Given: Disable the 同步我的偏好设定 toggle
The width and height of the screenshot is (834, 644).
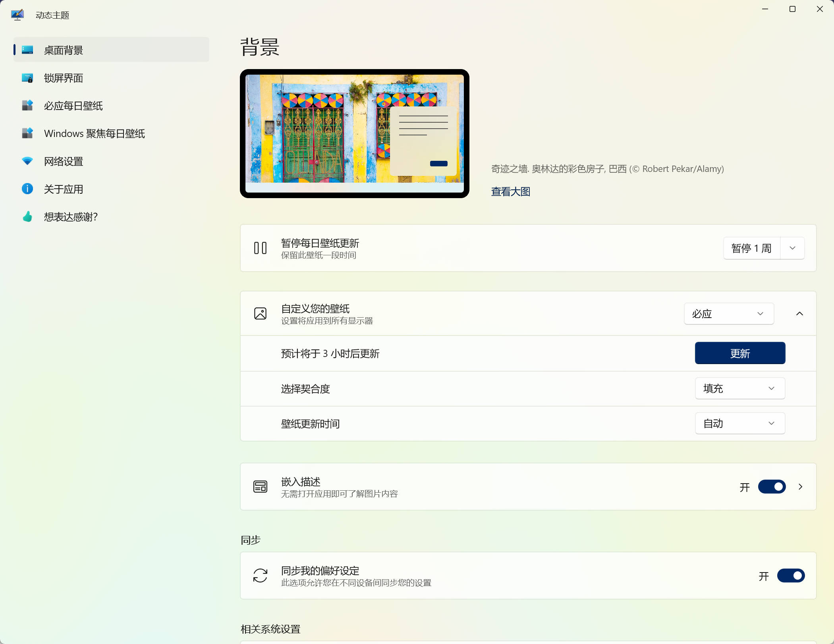Looking at the screenshot, I should 791,576.
